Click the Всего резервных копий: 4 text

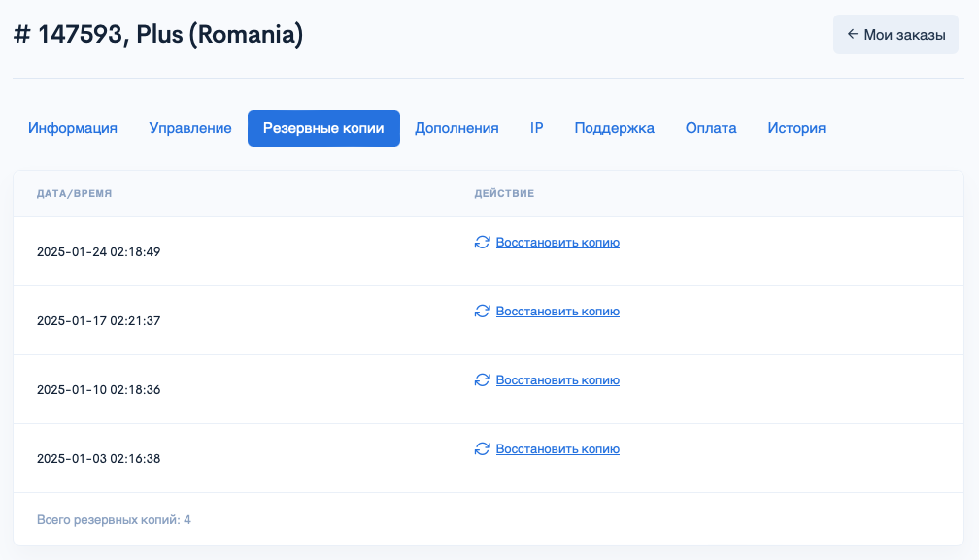pos(114,519)
